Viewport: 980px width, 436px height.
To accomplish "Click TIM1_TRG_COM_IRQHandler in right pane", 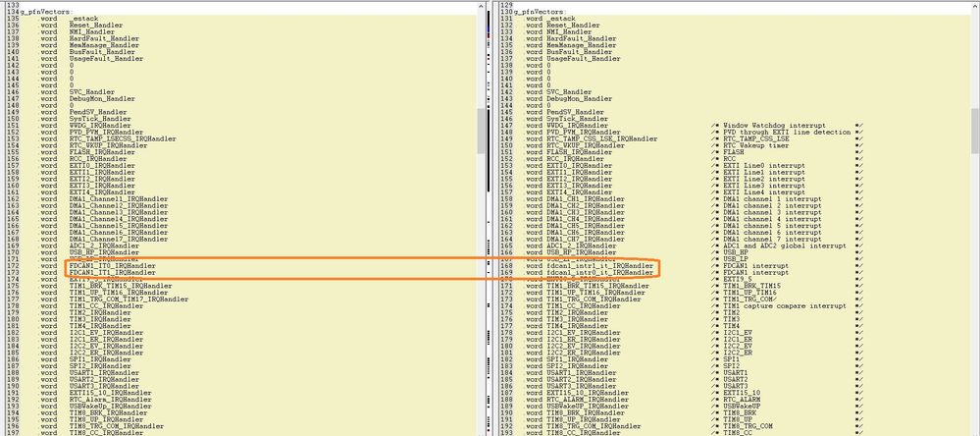I will point(593,300).
